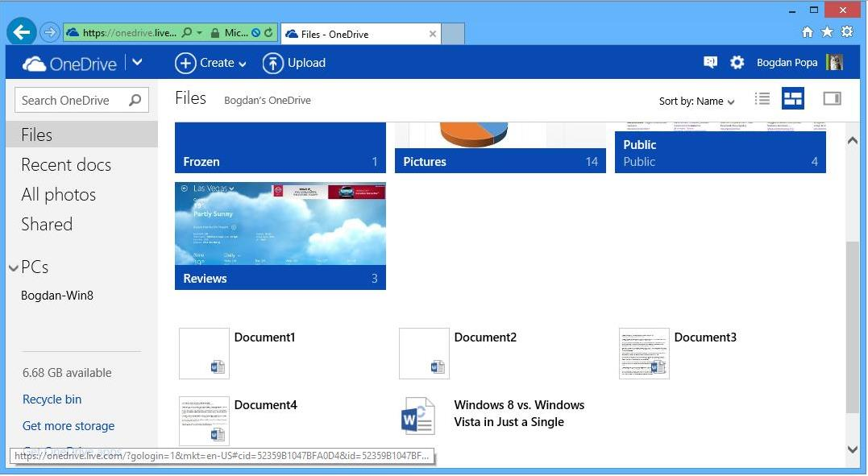Image resolution: width=868 pixels, height=476 pixels.
Task: Click Document2 Word thumbnail icon
Action: (424, 353)
